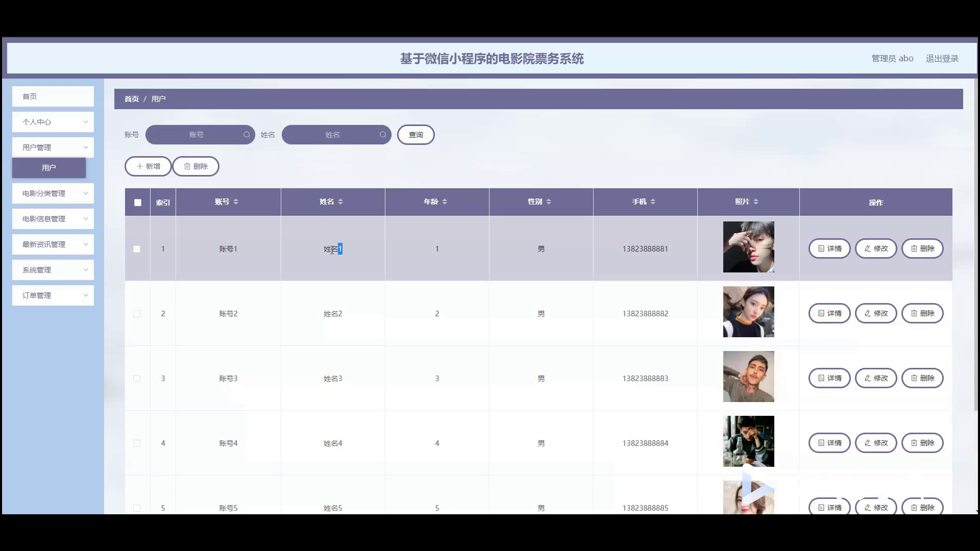This screenshot has height=551, width=980.
Task: Click 修改 for 账号3
Action: tap(876, 378)
